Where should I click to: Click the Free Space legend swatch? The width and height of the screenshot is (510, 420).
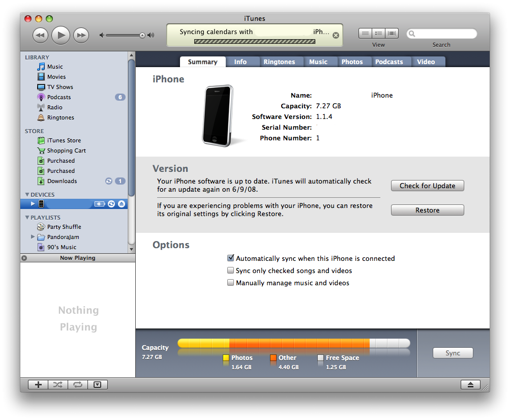[320, 358]
